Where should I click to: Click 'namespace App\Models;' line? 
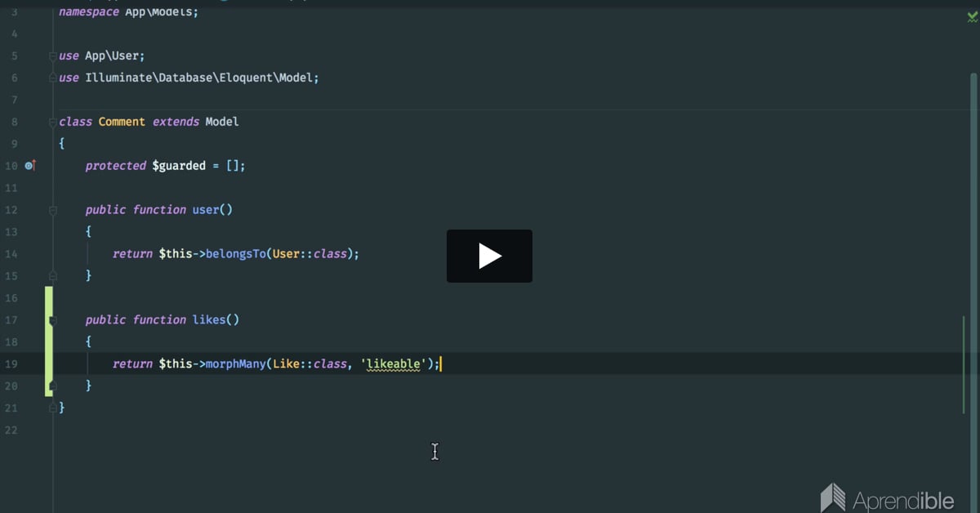pos(128,12)
